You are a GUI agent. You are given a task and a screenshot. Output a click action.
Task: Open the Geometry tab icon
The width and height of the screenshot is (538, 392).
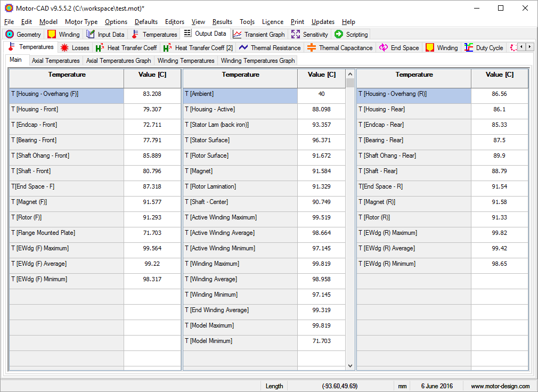point(10,34)
